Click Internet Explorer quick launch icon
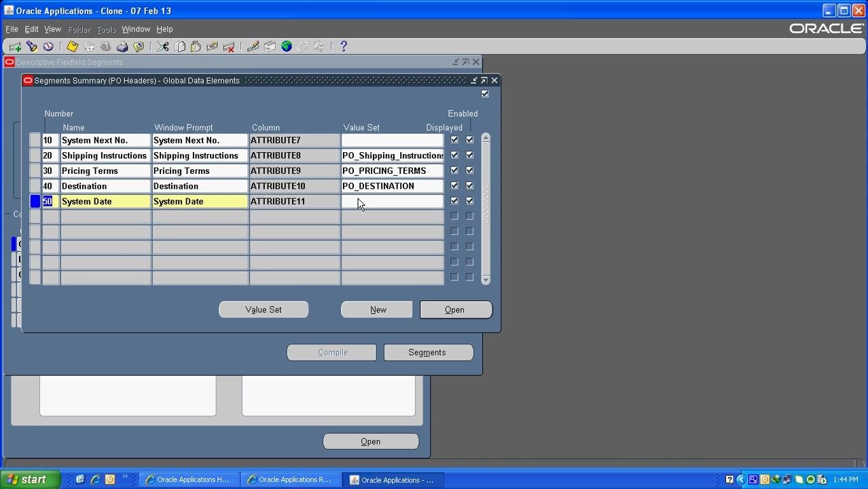 coord(95,479)
